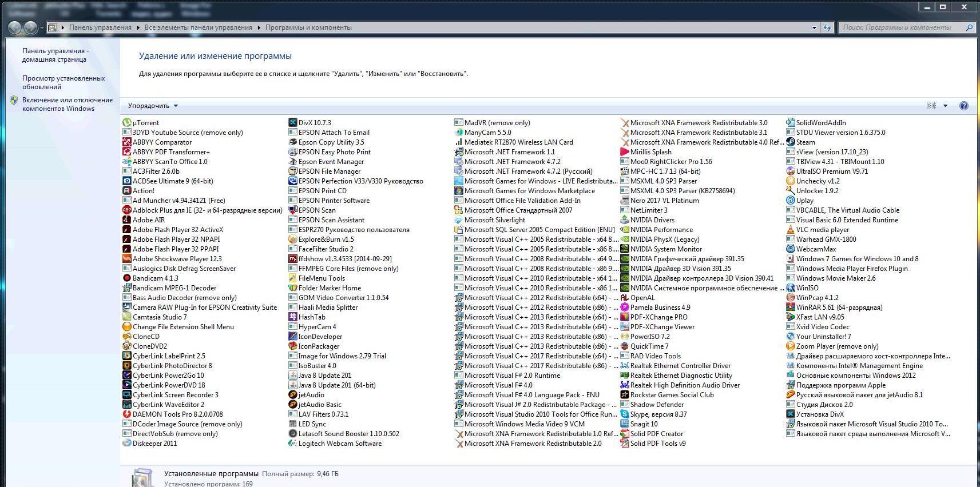Select Realtek High Definition Audio Driver entry
The width and height of the screenshot is (980, 487).
pyautogui.click(x=680, y=385)
